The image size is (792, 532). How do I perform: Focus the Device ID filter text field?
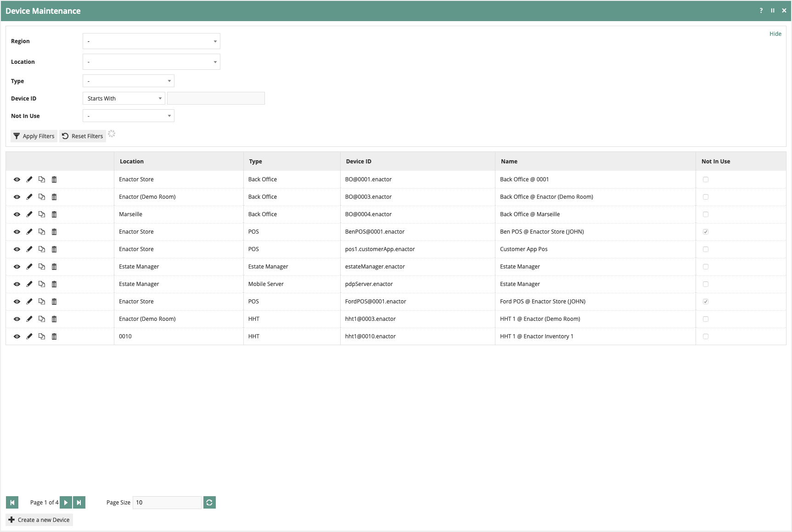216,99
